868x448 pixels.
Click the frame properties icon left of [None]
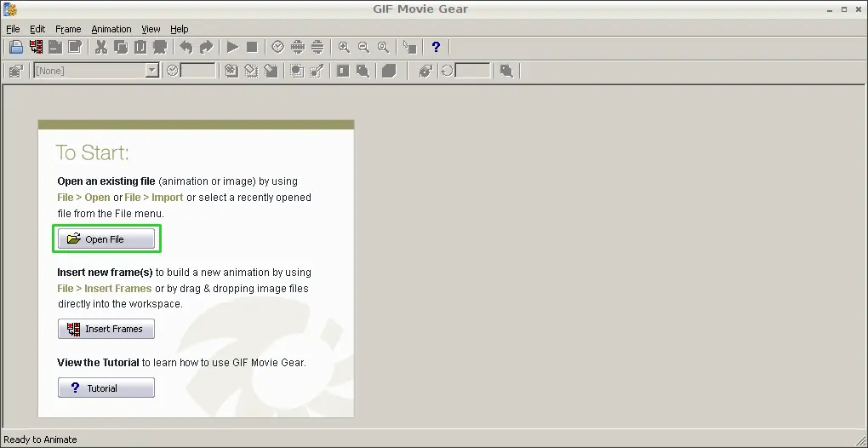(16, 71)
